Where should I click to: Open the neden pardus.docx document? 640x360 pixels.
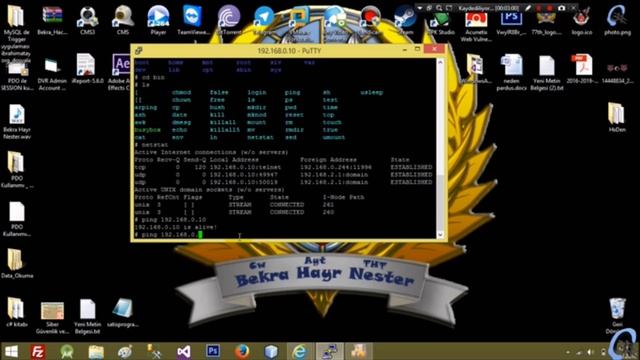(x=511, y=72)
